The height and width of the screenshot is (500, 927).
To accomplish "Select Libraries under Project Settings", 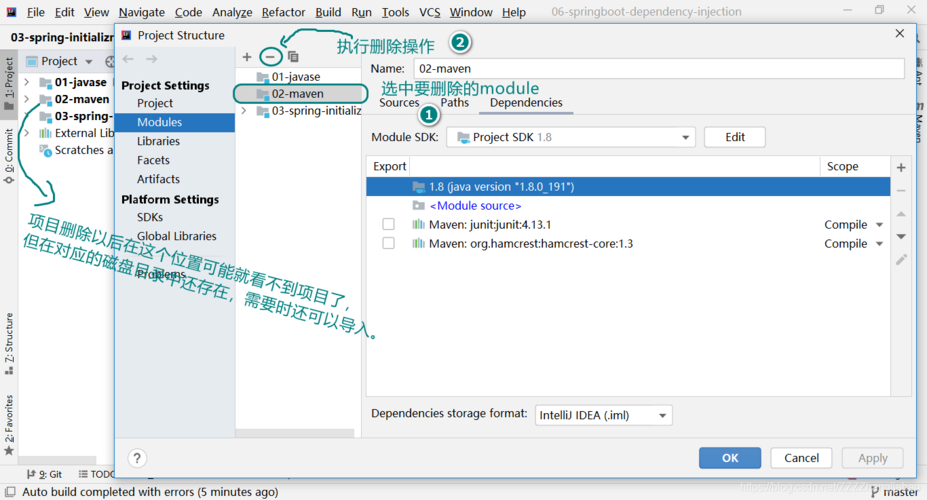I will pos(158,141).
